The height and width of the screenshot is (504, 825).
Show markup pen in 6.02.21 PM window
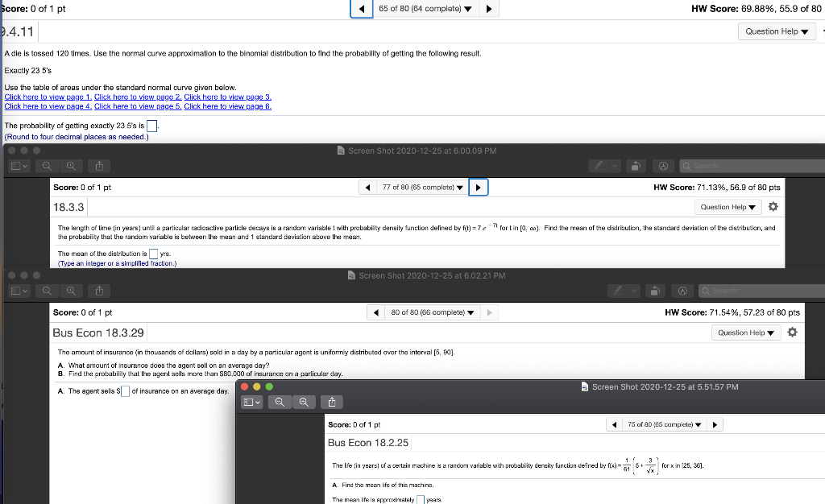618,291
